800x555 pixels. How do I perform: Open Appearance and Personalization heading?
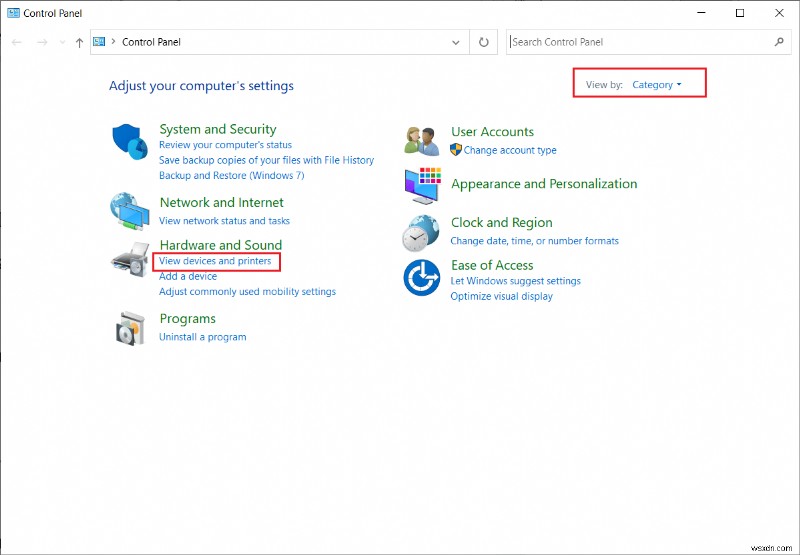544,184
